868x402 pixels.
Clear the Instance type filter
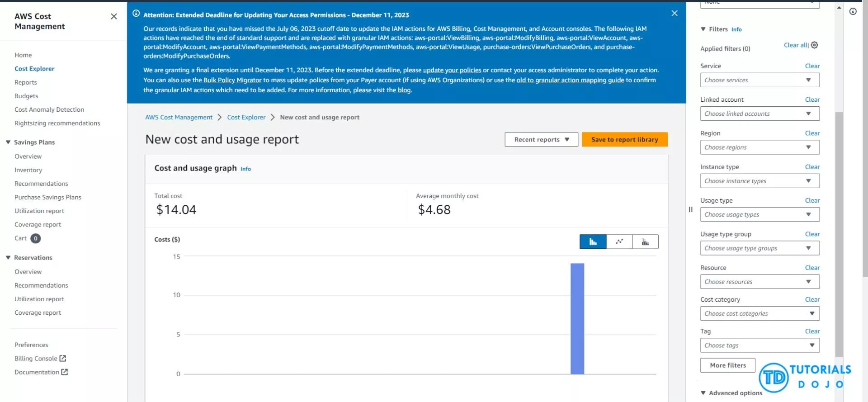click(812, 167)
